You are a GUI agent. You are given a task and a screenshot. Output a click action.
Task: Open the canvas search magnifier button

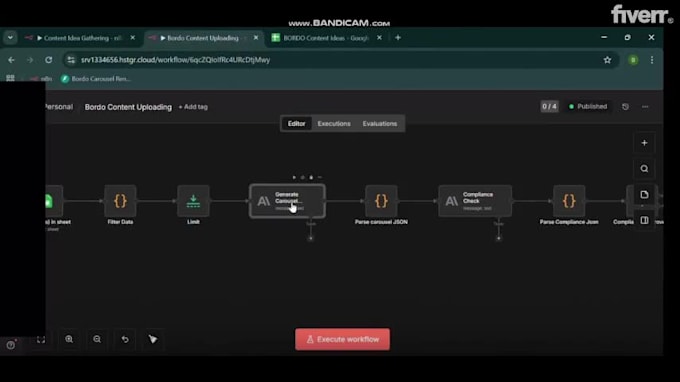644,169
